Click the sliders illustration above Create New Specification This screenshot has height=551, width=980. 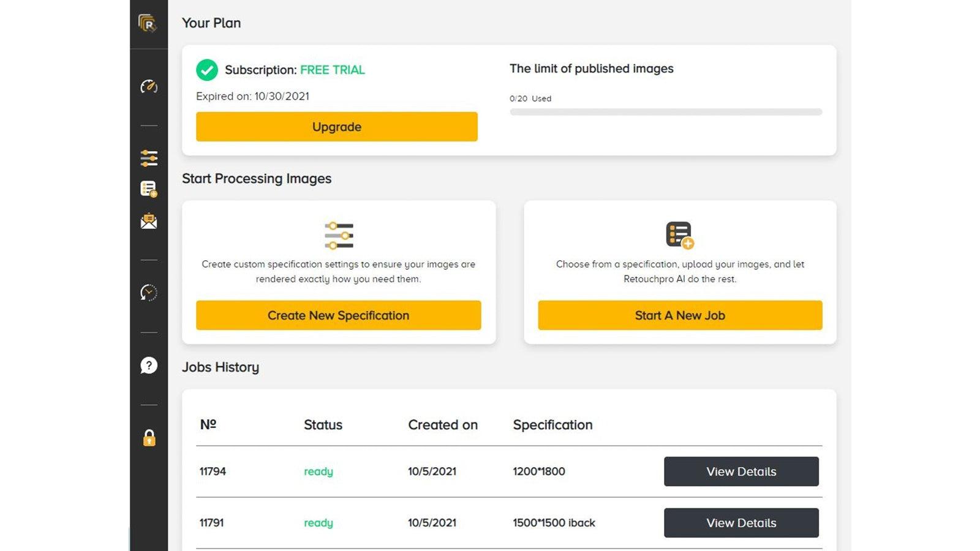click(337, 235)
